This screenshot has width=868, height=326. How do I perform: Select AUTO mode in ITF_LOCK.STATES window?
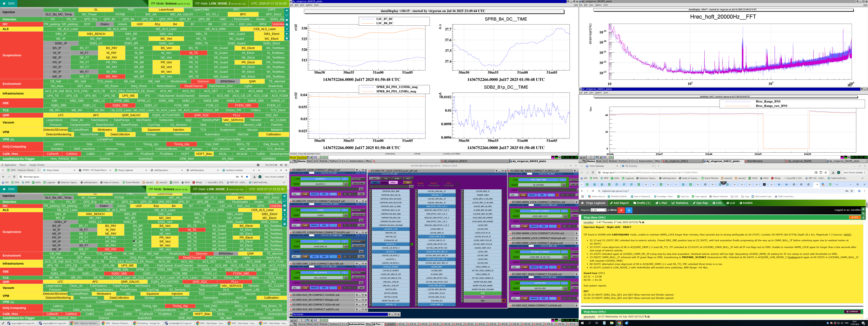[x=375, y=183]
